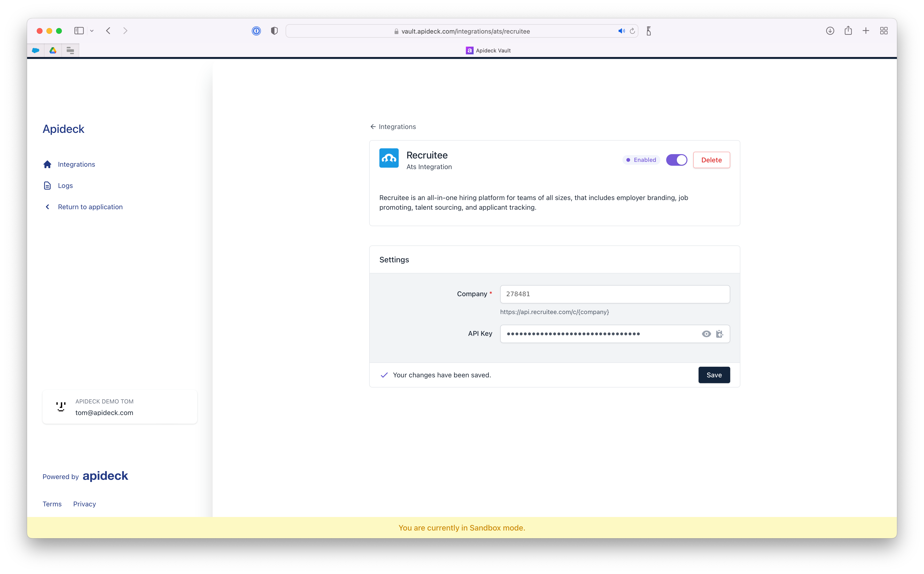Open the sidebar options chevron
Image resolution: width=924 pixels, height=574 pixels.
click(92, 31)
